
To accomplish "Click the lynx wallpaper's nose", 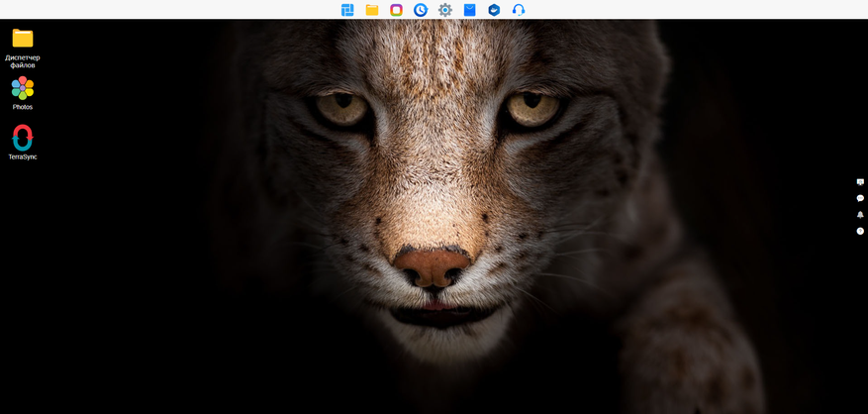I will tap(433, 267).
